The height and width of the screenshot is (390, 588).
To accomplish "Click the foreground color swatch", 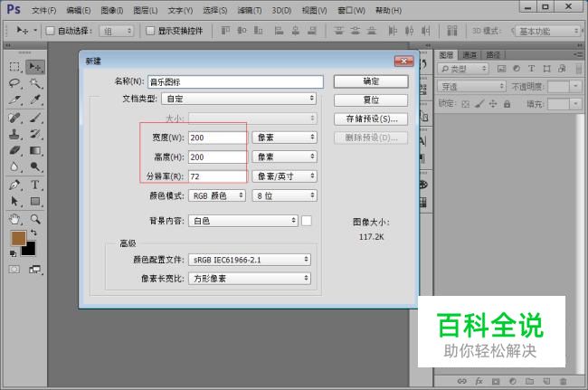I will click(x=18, y=238).
